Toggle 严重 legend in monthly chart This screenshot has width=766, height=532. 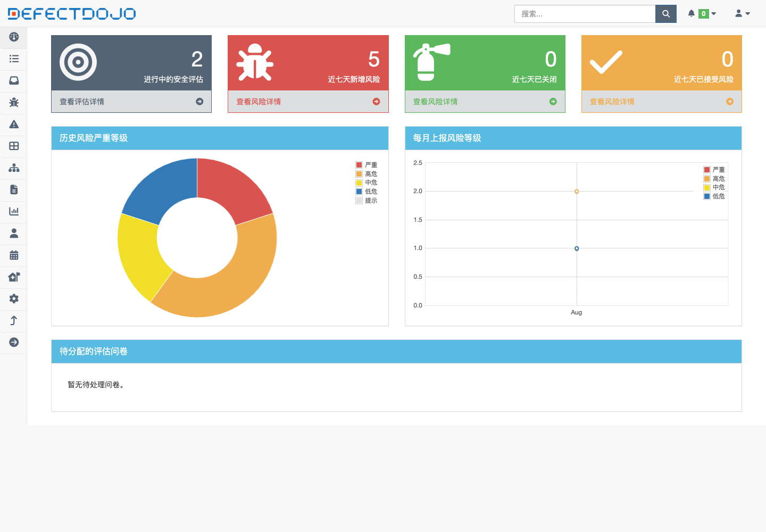pos(714,170)
